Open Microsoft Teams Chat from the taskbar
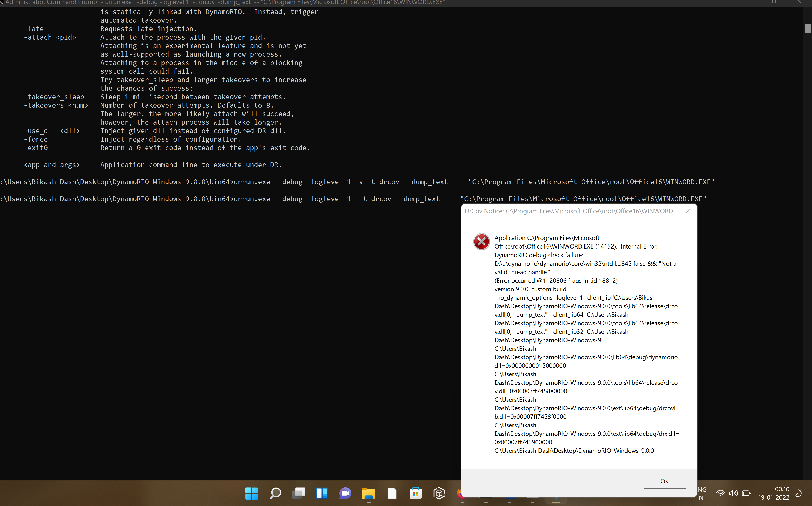This screenshot has width=812, height=506. pos(345,493)
